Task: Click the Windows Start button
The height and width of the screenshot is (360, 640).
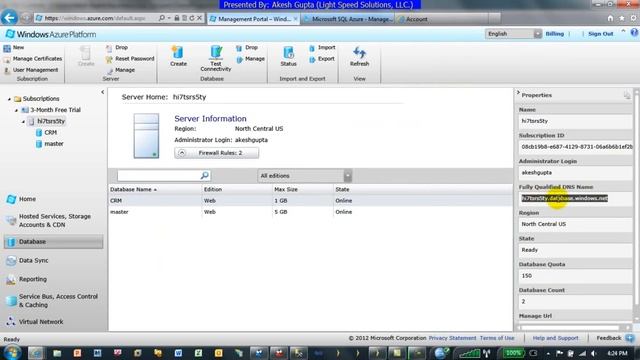Action: coord(12,353)
